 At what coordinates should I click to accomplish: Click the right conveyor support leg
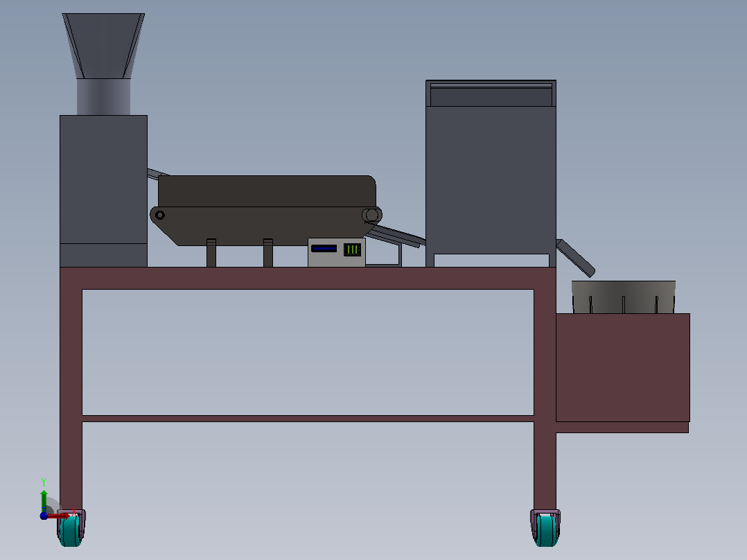coord(268,252)
